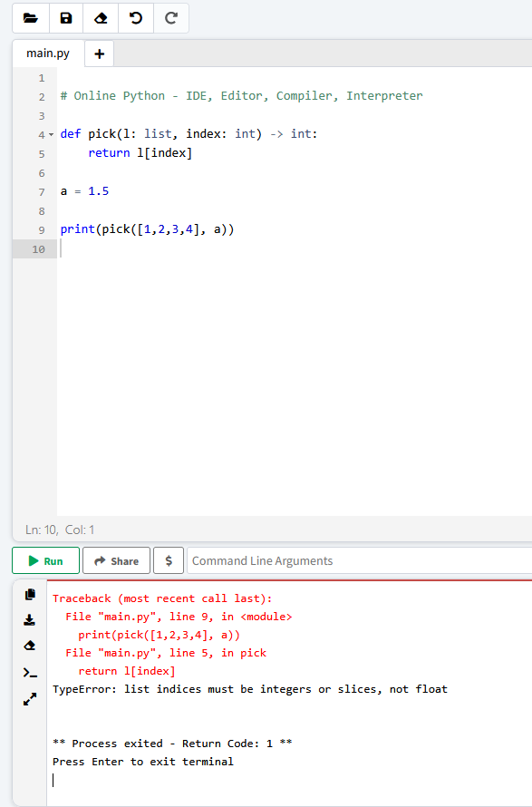Download the terminal output
Screen dimensions: 532x807
(x=30, y=619)
